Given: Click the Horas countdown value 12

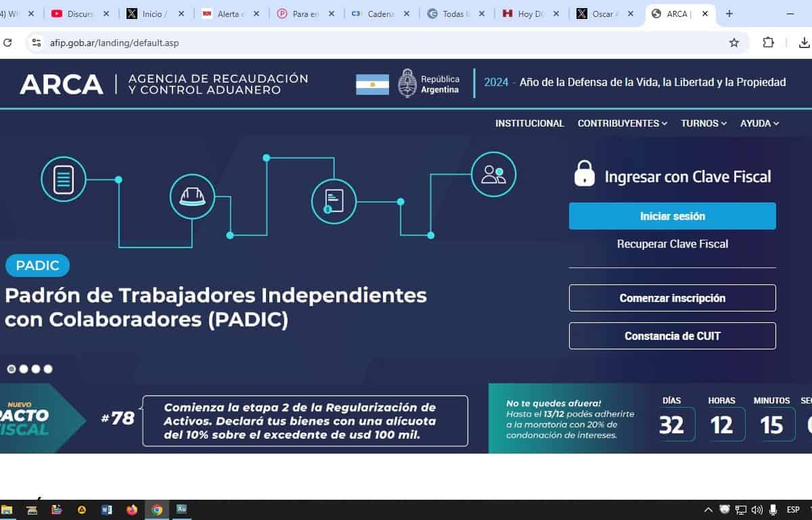Looking at the screenshot, I should pyautogui.click(x=721, y=425).
